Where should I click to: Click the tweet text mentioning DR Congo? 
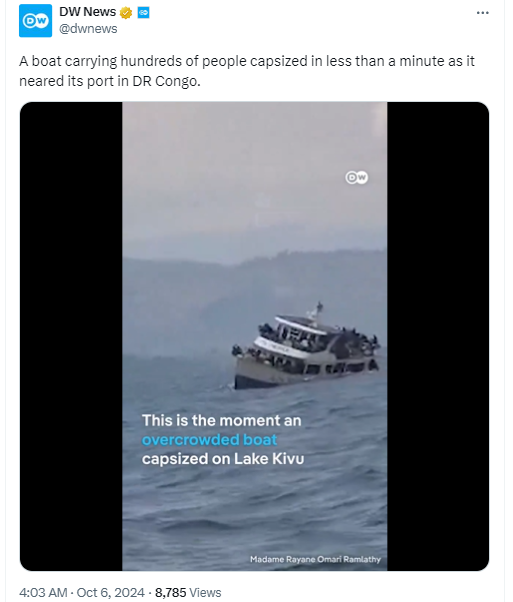[x=110, y=81]
